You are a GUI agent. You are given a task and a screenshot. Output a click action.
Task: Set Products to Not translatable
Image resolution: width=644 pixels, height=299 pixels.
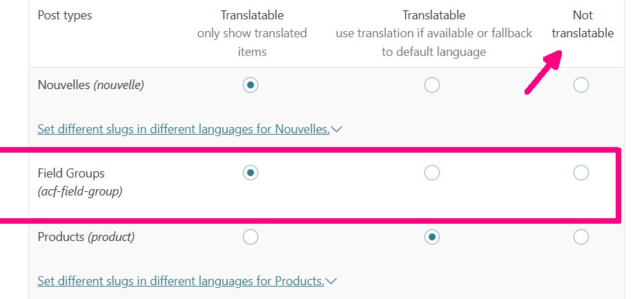[x=581, y=237]
